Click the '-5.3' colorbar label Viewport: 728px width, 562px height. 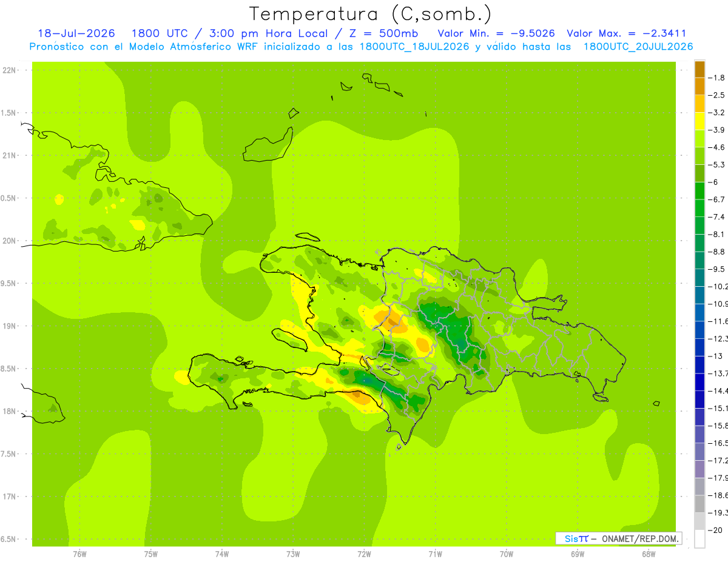click(716, 165)
